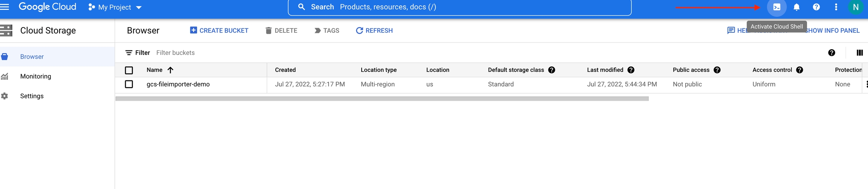The width and height of the screenshot is (868, 189).
Task: Open column display options icon
Action: coord(859,53)
